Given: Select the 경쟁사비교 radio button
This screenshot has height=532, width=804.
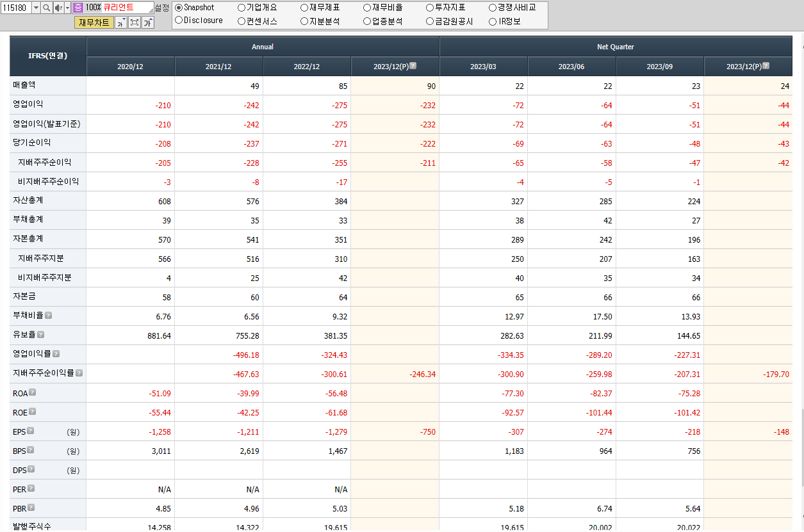Looking at the screenshot, I should [492, 8].
